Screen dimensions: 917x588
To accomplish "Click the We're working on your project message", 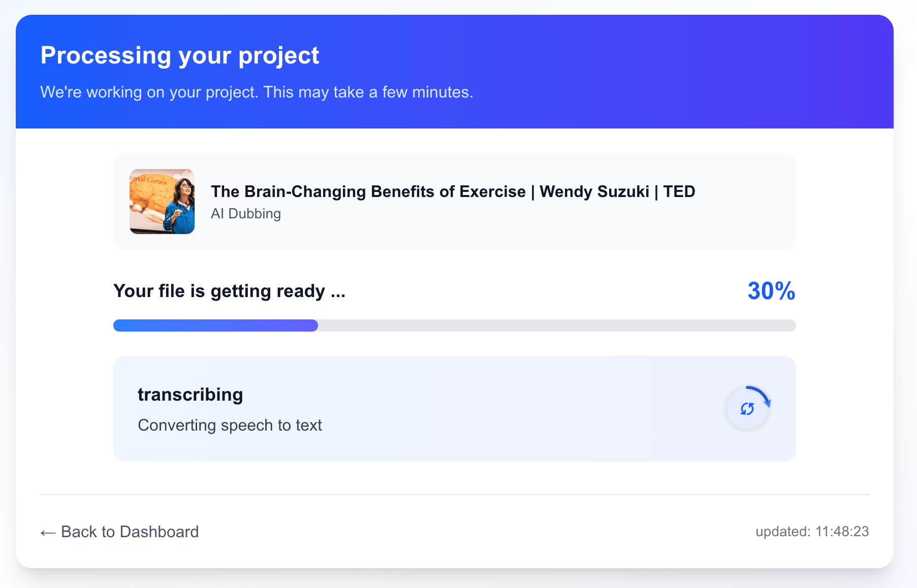I will 256,92.
